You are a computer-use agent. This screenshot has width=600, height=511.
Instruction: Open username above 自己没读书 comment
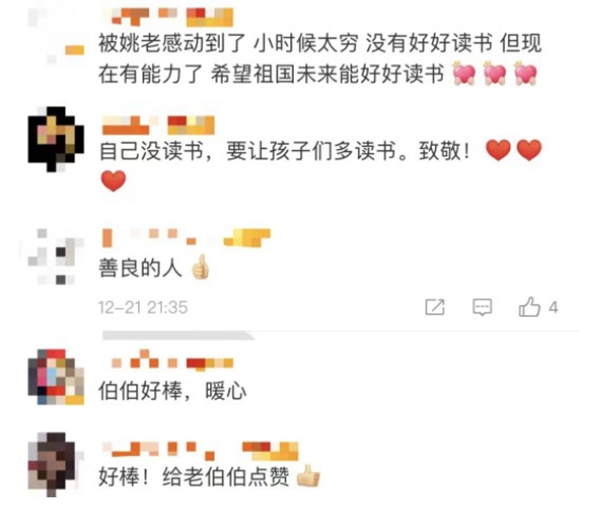point(158,125)
